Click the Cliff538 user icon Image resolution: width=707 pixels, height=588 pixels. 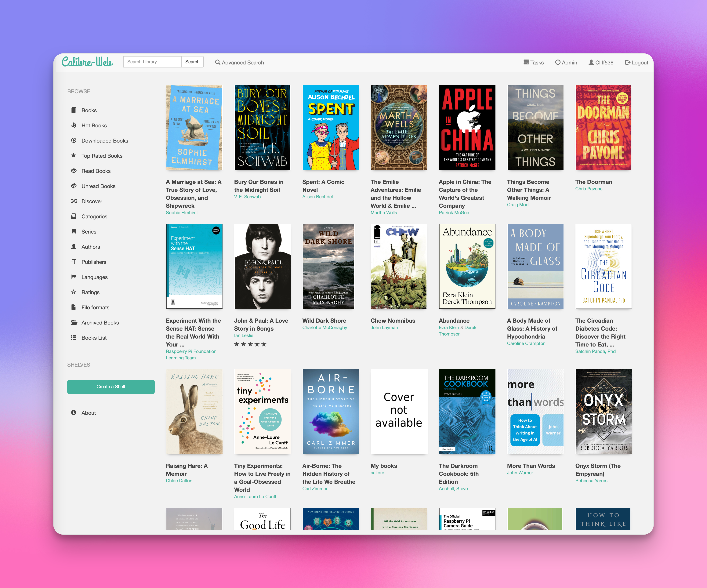click(591, 62)
